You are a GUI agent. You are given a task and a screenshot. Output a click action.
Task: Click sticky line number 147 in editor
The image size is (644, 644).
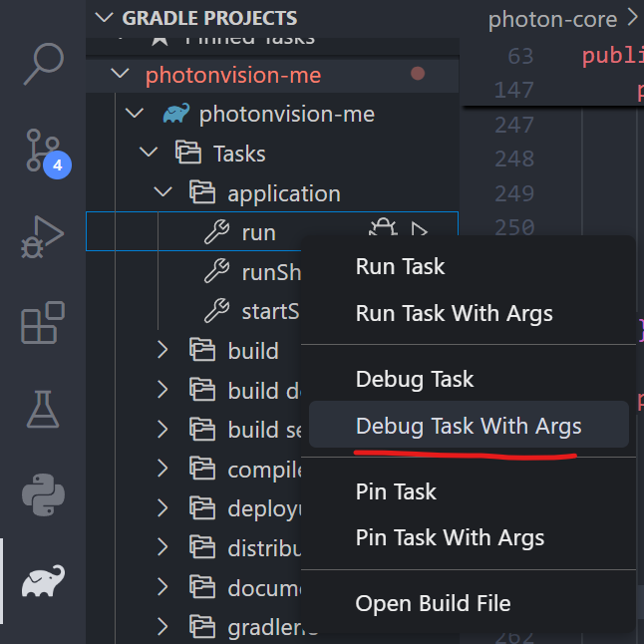[514, 90]
